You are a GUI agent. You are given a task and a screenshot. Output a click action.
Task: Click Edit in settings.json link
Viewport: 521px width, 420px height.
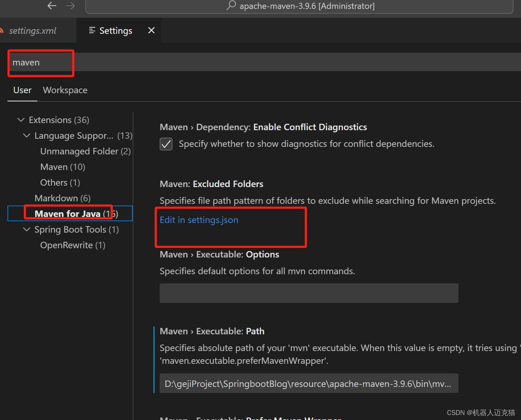point(199,220)
